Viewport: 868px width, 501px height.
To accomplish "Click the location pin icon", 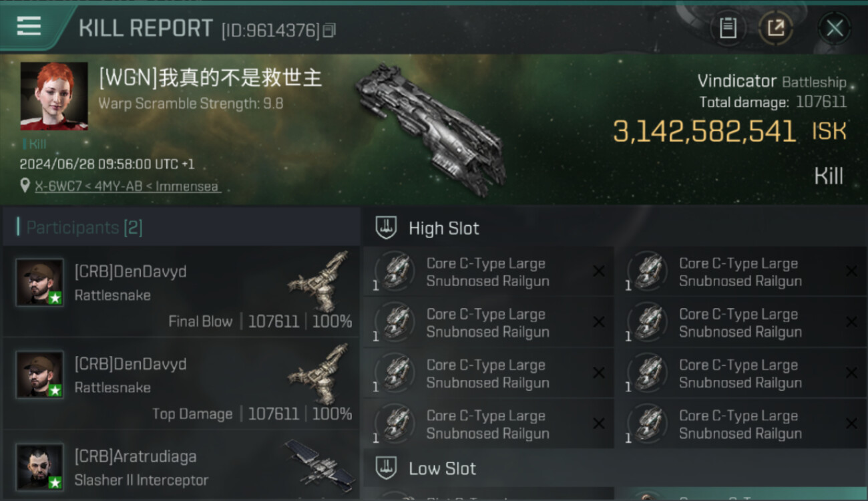I will 25,186.
